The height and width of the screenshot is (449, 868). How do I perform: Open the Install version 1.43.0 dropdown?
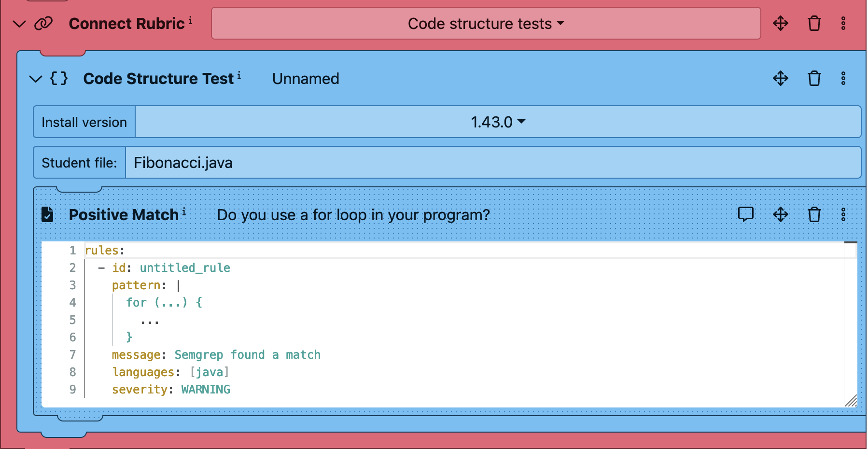click(x=498, y=122)
